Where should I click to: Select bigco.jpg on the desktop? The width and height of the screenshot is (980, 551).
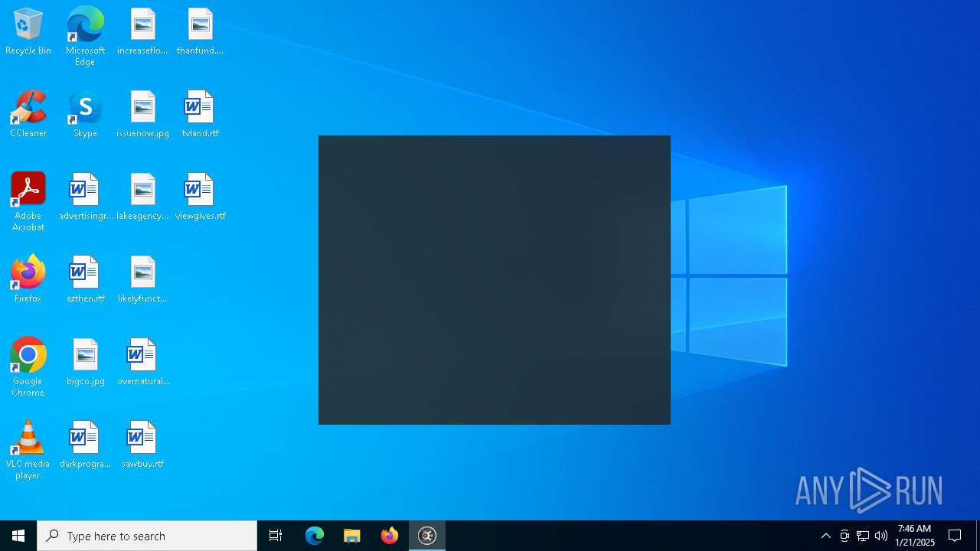(85, 363)
